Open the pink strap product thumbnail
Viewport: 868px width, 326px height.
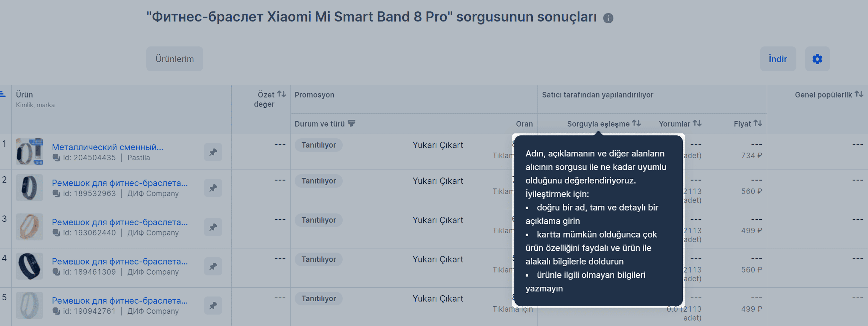click(x=30, y=227)
